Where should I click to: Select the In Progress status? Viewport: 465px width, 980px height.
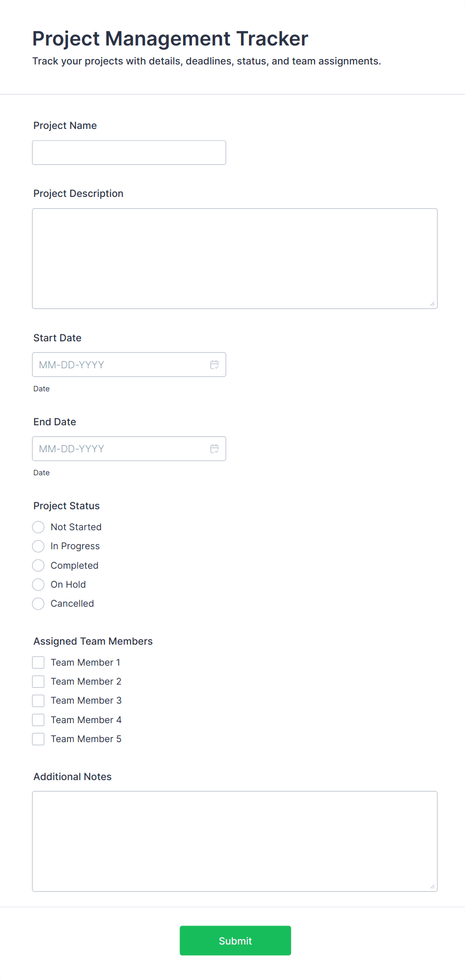click(38, 546)
